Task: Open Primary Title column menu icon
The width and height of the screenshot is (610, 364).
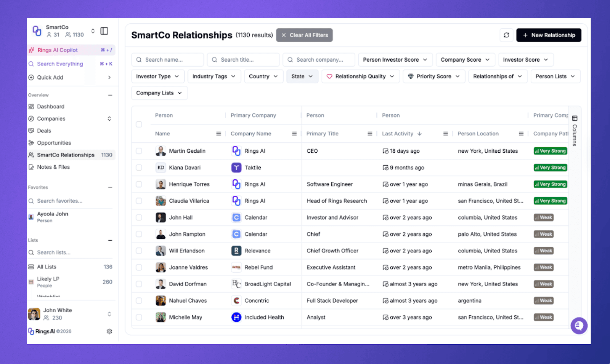Action: [x=370, y=134]
